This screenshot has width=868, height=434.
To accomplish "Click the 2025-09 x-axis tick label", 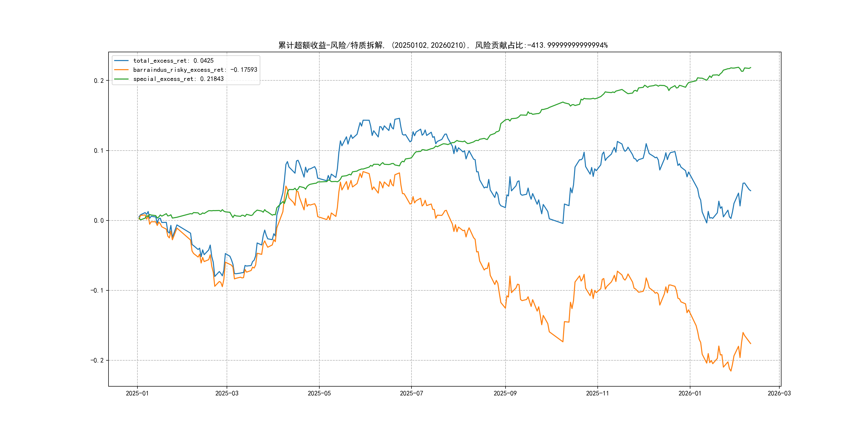I will tap(505, 393).
